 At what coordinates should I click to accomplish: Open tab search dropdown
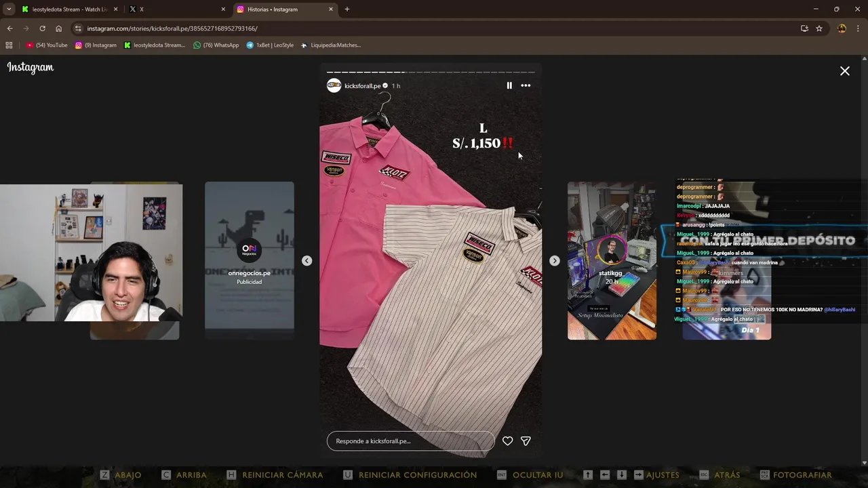tap(8, 9)
